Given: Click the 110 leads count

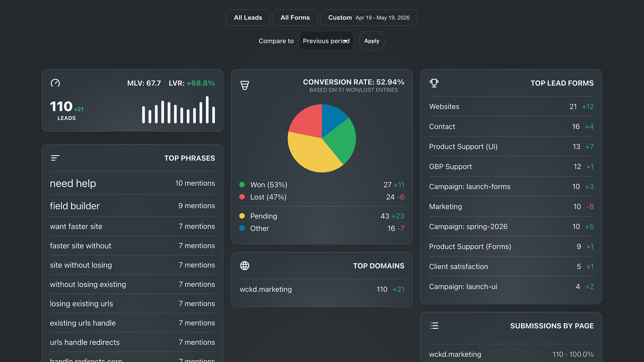Looking at the screenshot, I should 61,107.
